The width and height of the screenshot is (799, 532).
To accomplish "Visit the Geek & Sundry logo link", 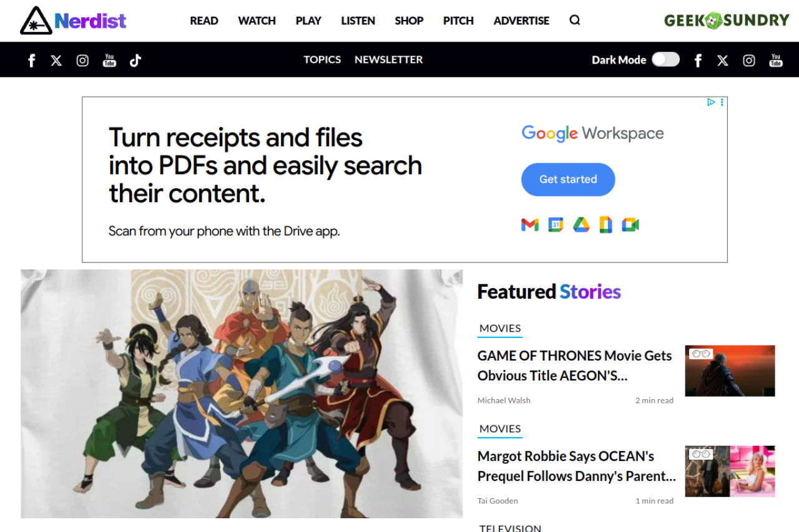I will coord(727,20).
